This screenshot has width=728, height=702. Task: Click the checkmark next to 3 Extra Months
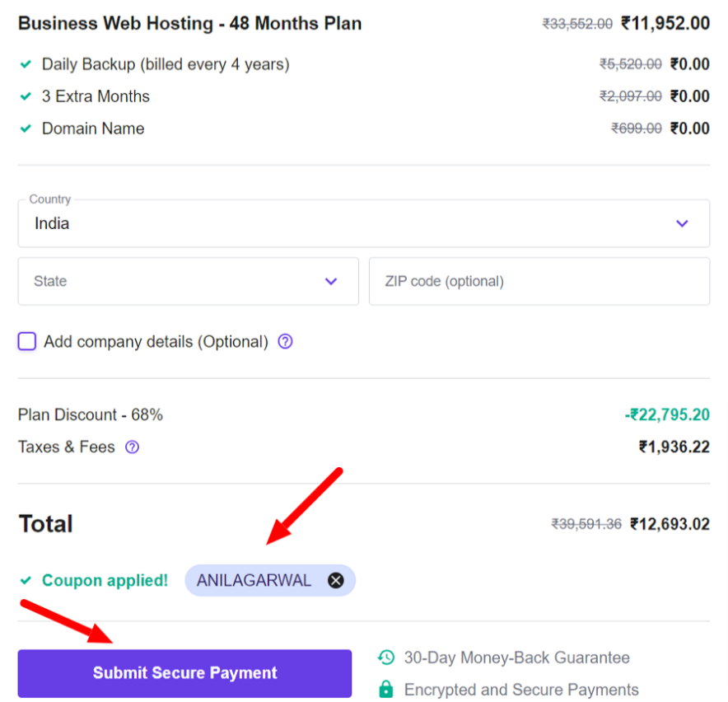coord(23,96)
